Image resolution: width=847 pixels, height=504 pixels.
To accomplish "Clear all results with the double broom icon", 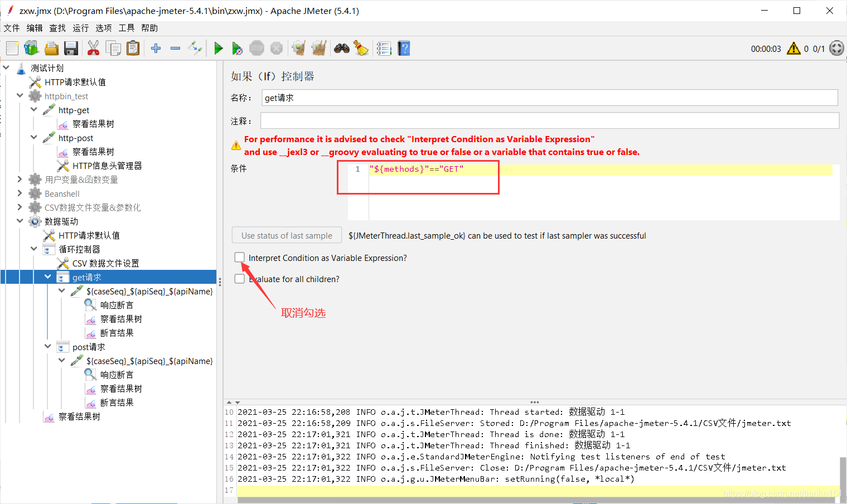I will pos(319,49).
